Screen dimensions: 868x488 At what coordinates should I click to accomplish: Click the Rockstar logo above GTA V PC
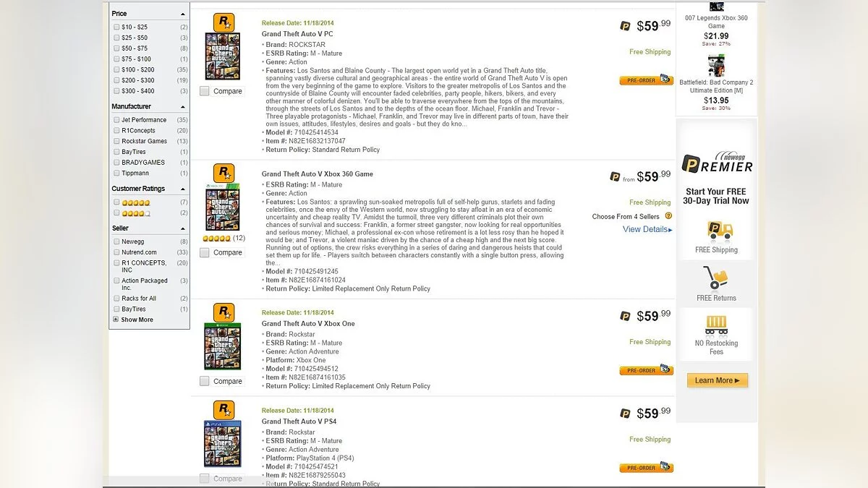tap(224, 22)
